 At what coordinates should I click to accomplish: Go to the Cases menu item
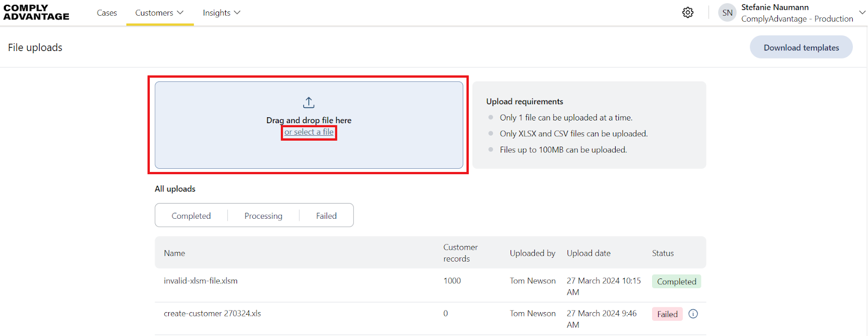107,12
